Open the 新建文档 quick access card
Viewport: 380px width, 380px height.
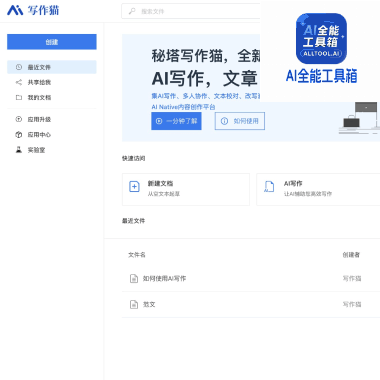[x=186, y=189]
